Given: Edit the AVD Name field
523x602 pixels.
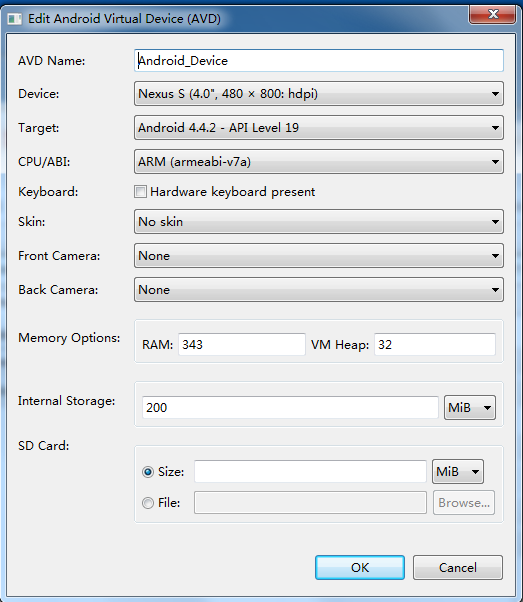Looking at the screenshot, I should point(319,60).
